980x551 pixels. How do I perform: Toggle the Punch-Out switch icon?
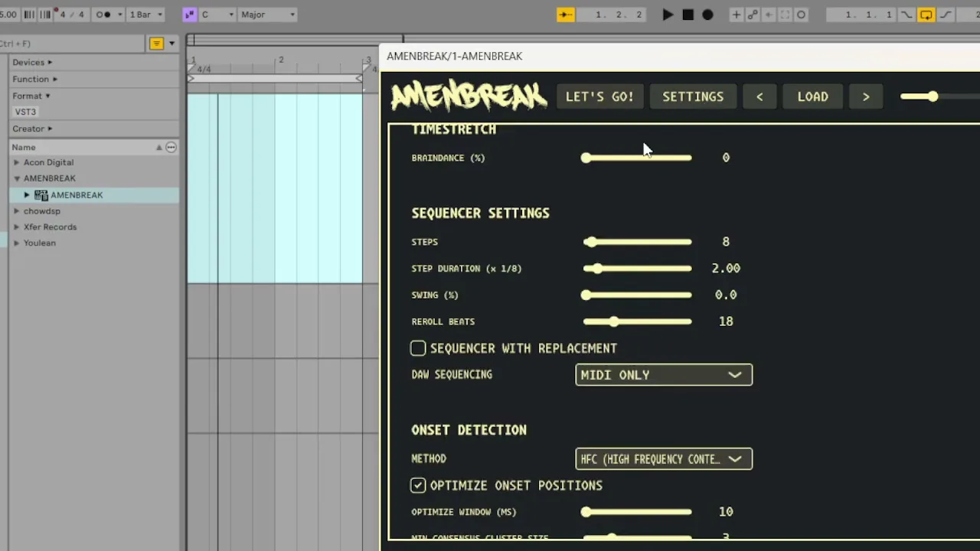pyautogui.click(x=946, y=15)
